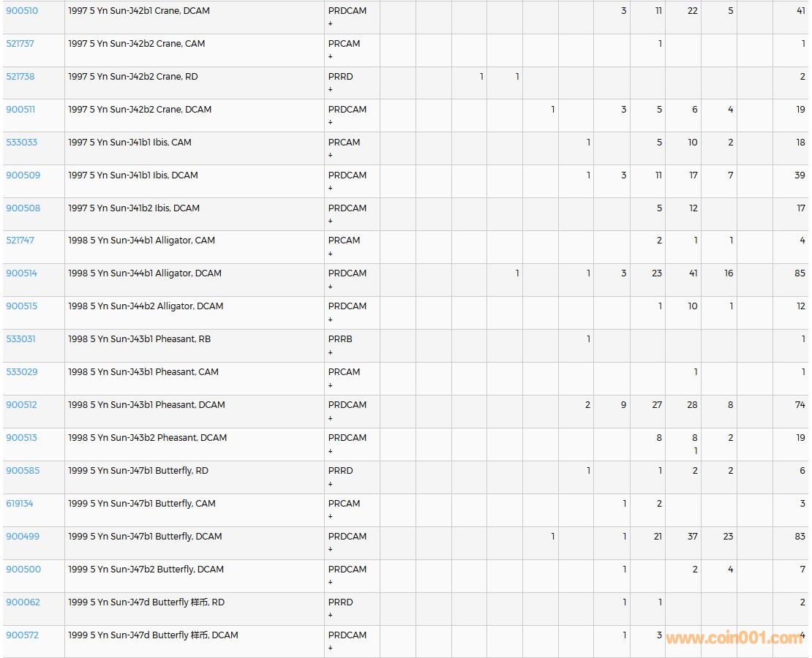812x658 pixels.
Task: Click the 533031 Pheasant RB link
Action: 20,339
